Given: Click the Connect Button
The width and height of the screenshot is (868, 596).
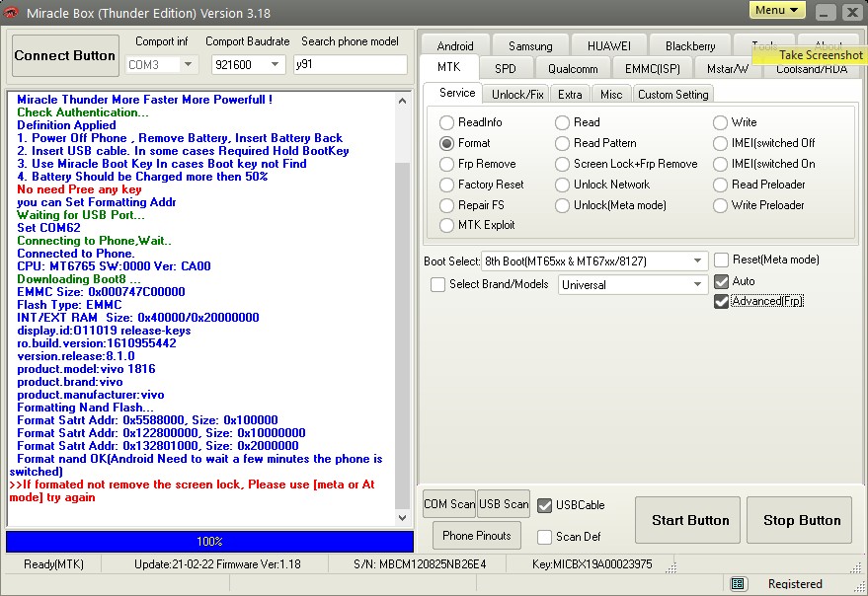Looking at the screenshot, I should (65, 55).
